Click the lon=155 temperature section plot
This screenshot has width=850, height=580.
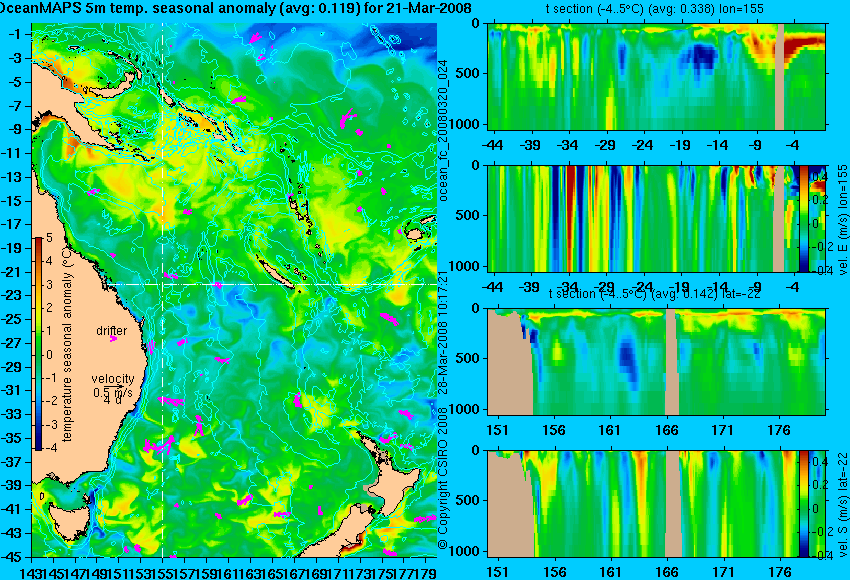pos(656,76)
